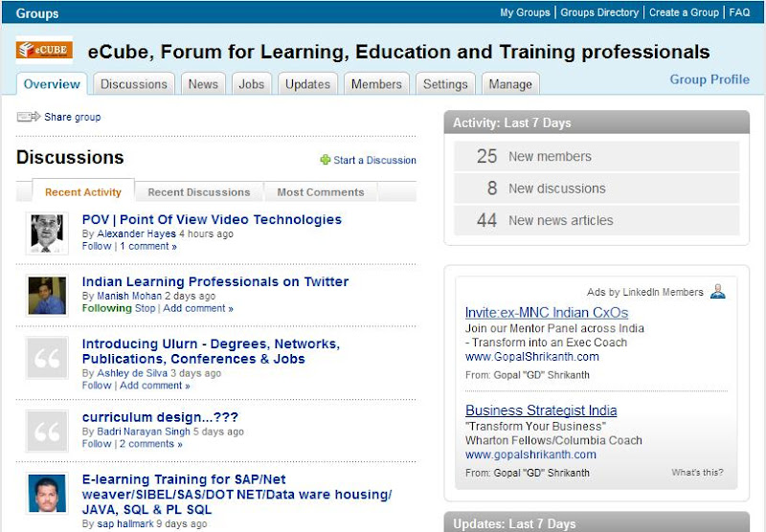Open 2 comments on curriculum design post
The height and width of the screenshot is (532, 766).
point(151,444)
